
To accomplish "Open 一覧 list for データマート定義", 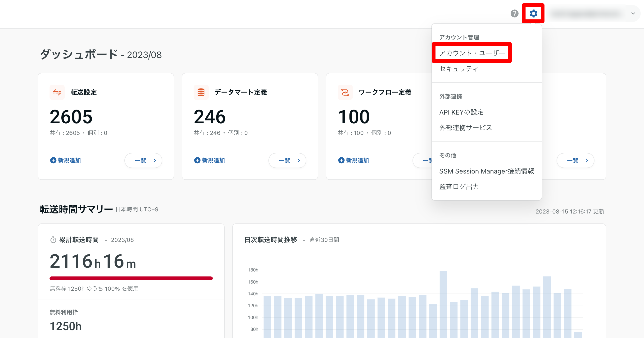I will coord(287,160).
